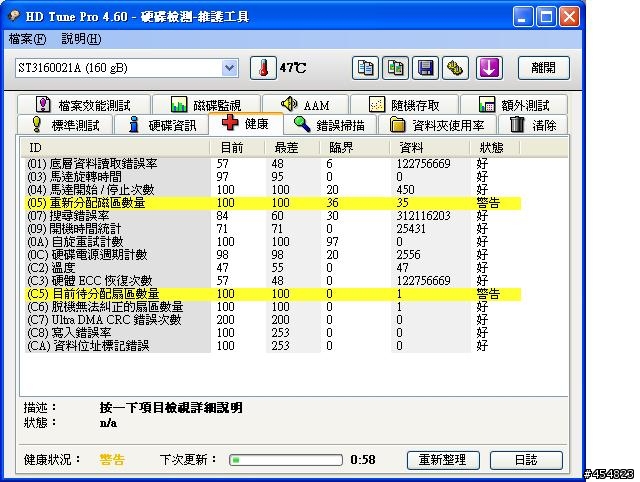Click the save floppy disk icon
Screen dimensions: 640x482
tap(425, 68)
